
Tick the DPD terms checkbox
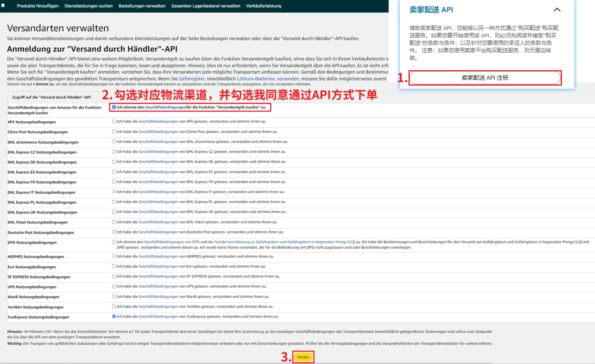pos(114,242)
